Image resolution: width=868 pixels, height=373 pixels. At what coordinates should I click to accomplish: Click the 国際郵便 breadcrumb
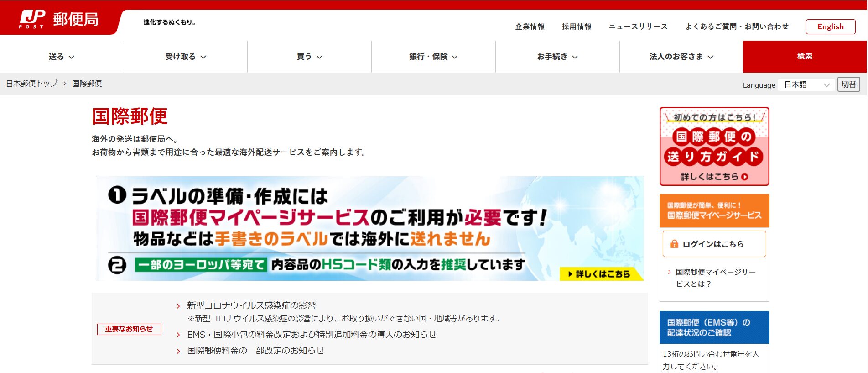coord(87,84)
